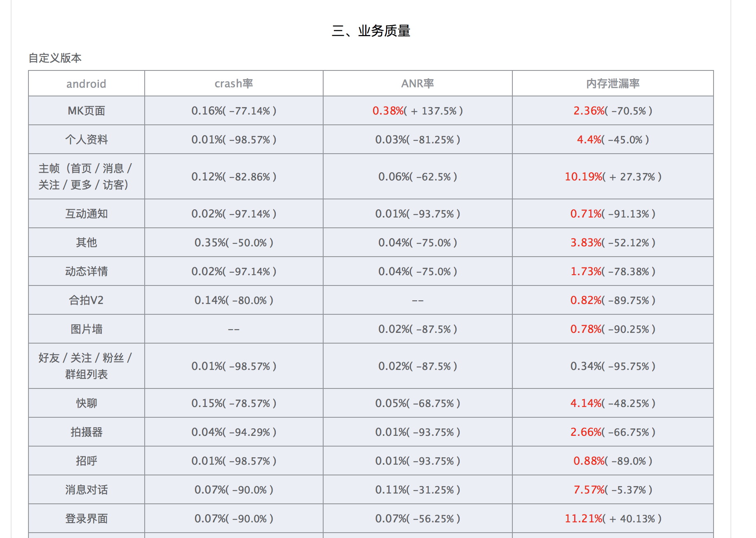Click memory leak value 11.21% for 登录界面

pos(583,519)
